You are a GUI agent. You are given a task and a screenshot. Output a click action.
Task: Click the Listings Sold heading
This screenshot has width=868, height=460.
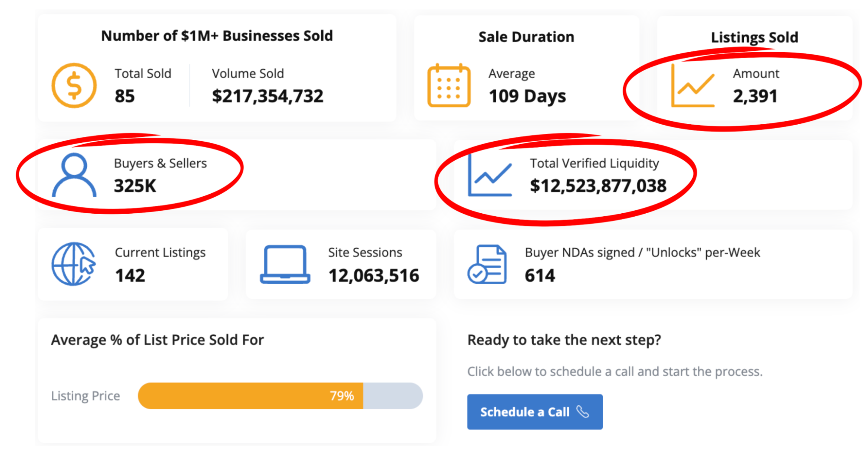[x=755, y=37]
